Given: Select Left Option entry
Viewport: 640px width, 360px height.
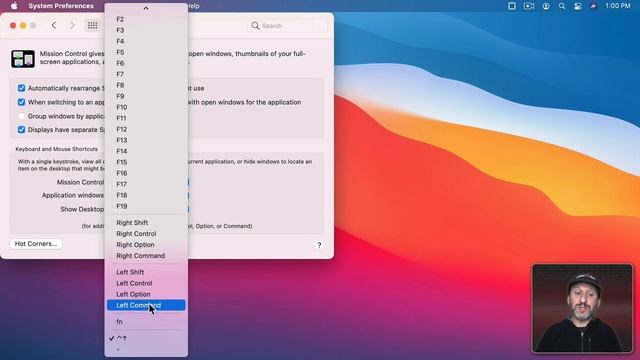Looking at the screenshot, I should 146,294.
